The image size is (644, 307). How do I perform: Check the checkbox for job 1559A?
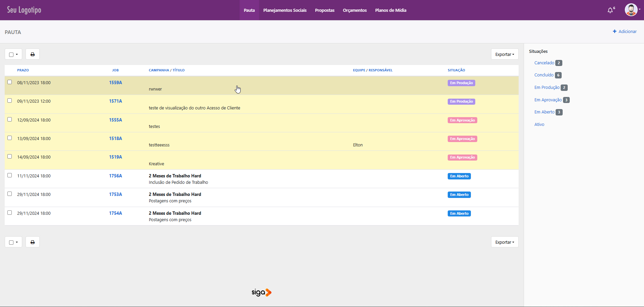(10, 82)
